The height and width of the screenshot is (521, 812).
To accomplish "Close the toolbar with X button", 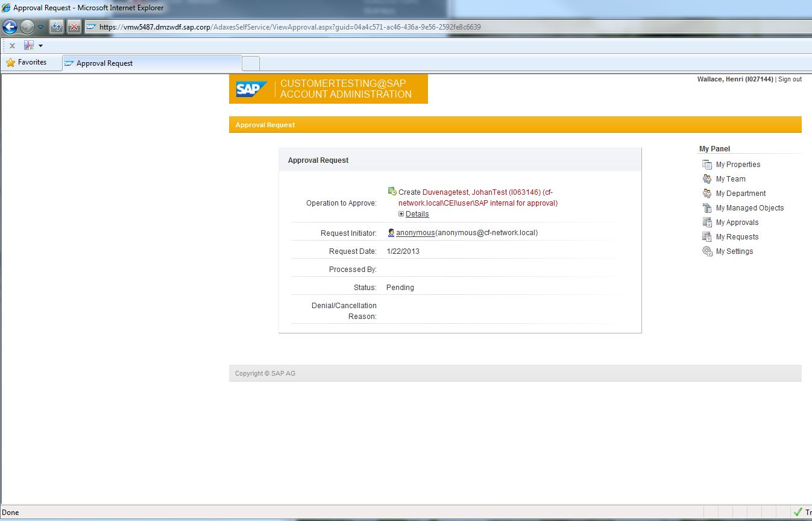I will point(12,46).
